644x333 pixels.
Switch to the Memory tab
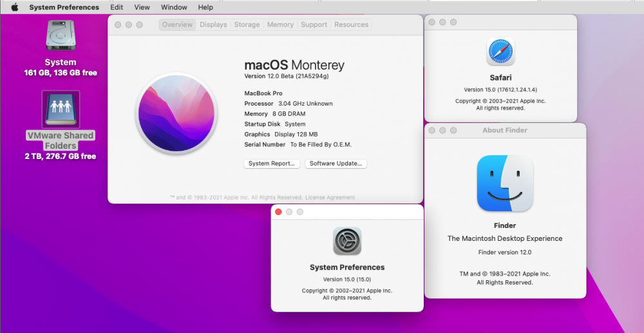tap(281, 24)
